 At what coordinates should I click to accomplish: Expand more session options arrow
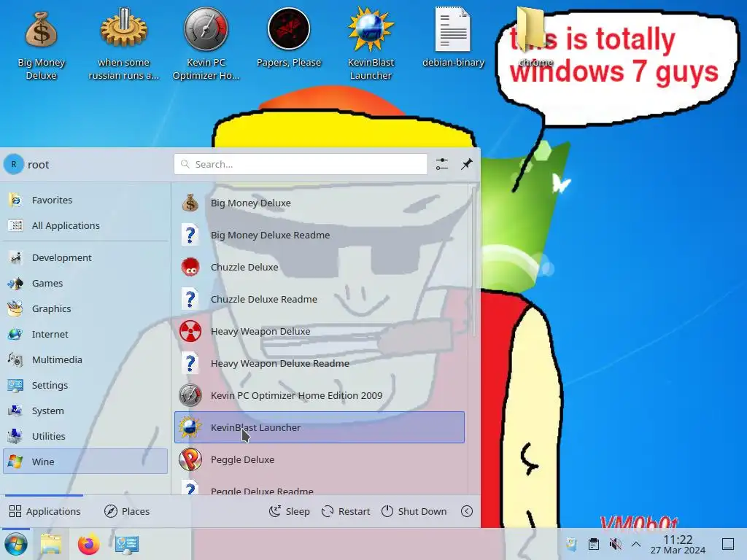[x=467, y=511]
